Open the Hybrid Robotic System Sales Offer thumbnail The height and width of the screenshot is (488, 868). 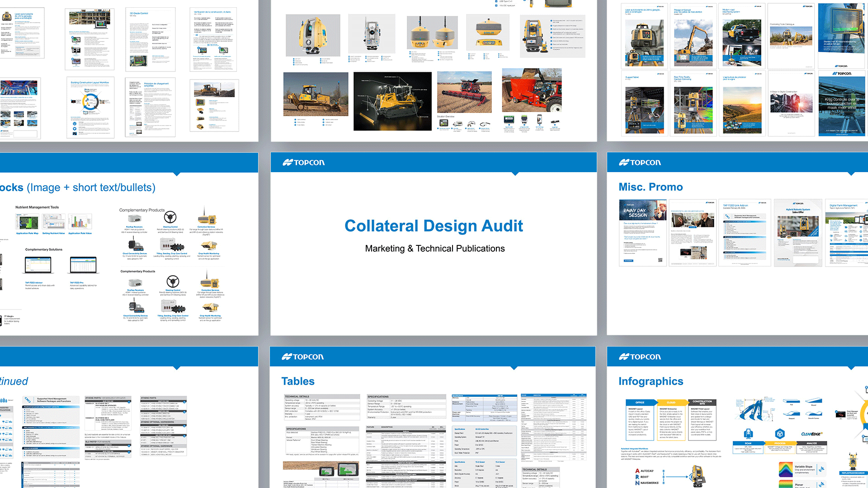(797, 232)
